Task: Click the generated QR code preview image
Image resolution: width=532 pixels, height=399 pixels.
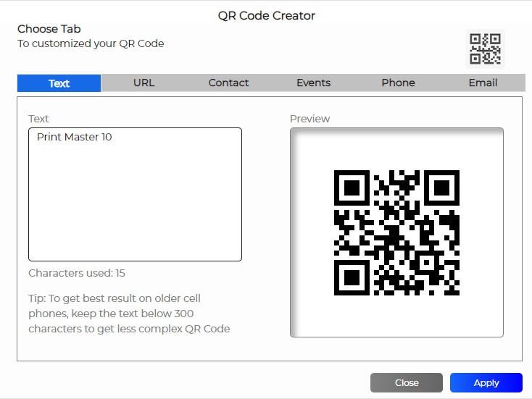Action: (x=396, y=232)
